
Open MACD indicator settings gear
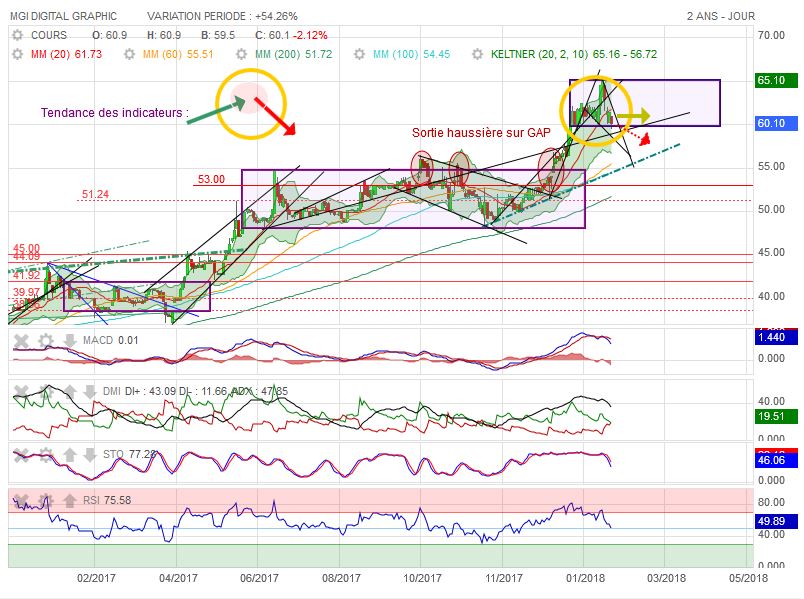46,341
